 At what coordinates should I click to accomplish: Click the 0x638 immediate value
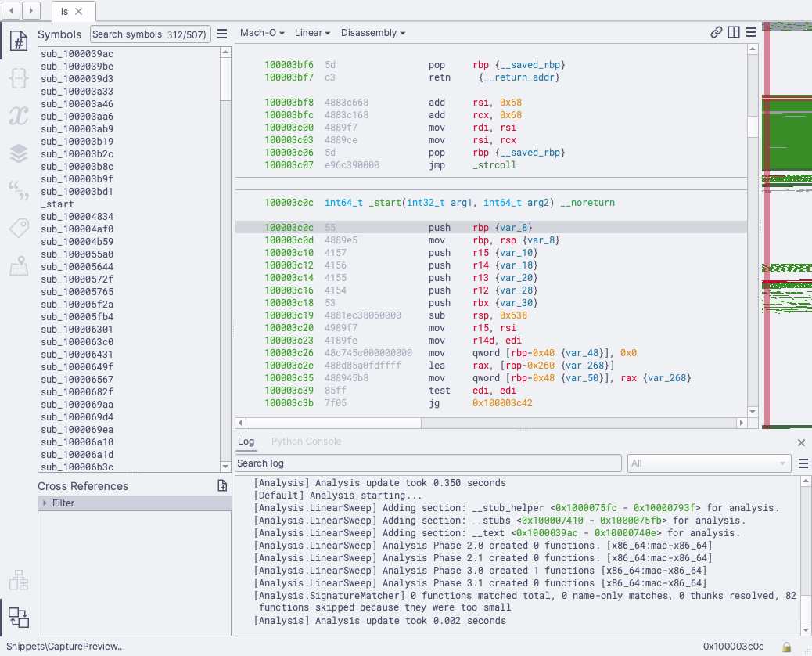coord(513,315)
